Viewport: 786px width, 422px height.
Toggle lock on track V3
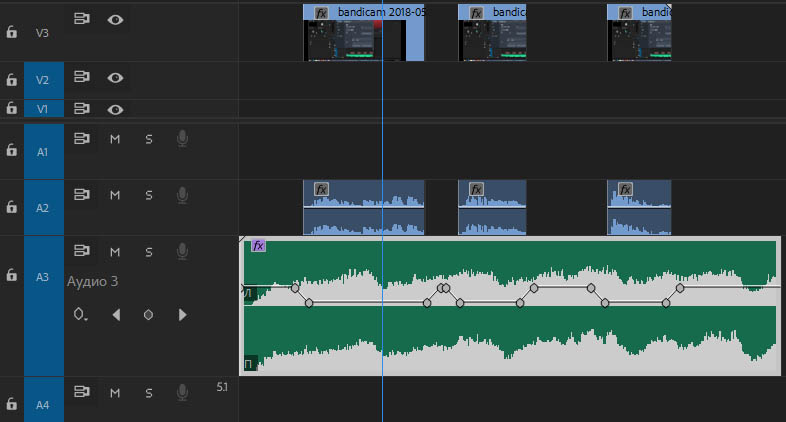[x=12, y=33]
